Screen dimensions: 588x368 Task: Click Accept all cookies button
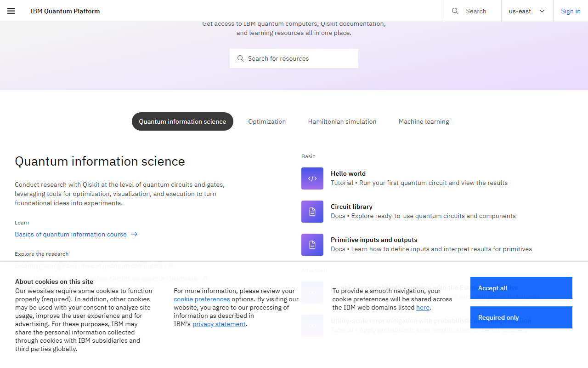(x=521, y=288)
